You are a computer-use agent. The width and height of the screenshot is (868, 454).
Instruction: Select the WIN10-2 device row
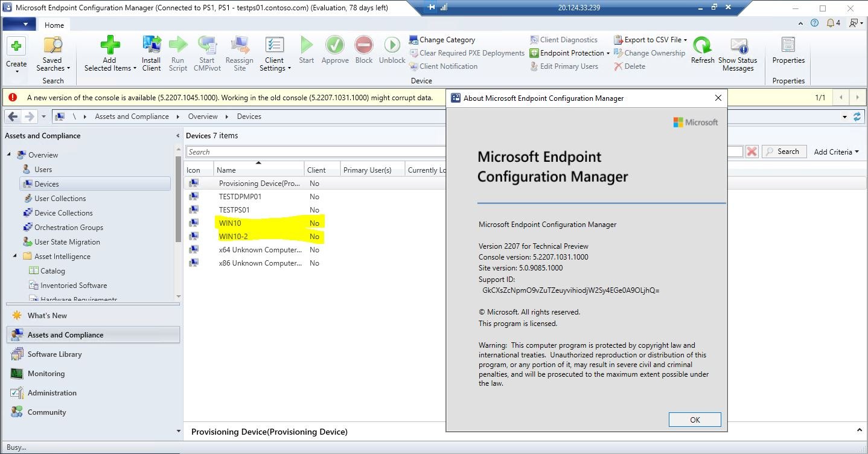coord(234,237)
